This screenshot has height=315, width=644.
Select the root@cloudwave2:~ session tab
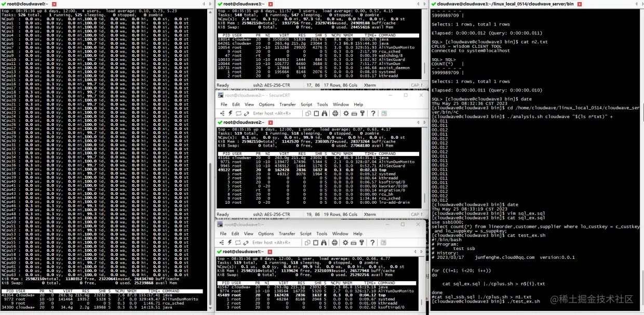pyautogui.click(x=244, y=122)
